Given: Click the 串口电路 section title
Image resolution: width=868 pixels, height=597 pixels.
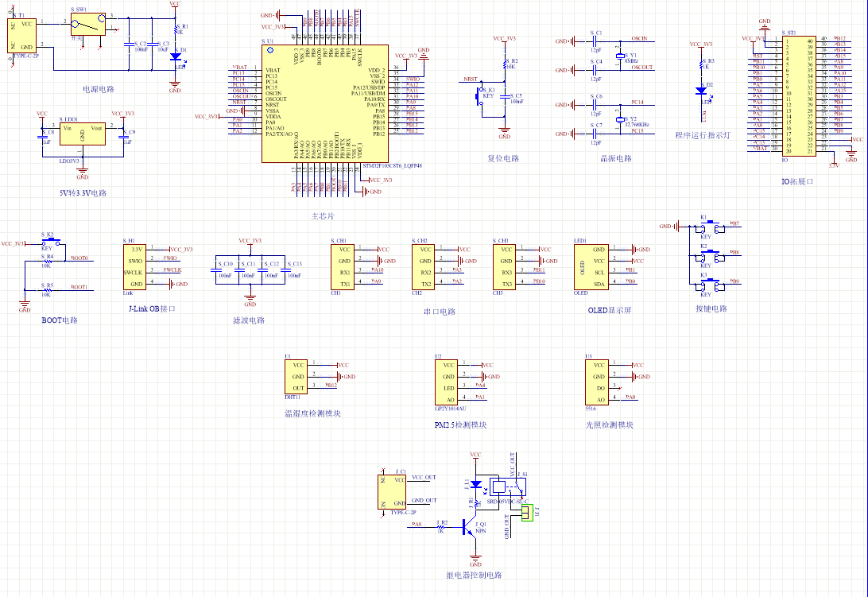Looking at the screenshot, I should click(x=440, y=312).
